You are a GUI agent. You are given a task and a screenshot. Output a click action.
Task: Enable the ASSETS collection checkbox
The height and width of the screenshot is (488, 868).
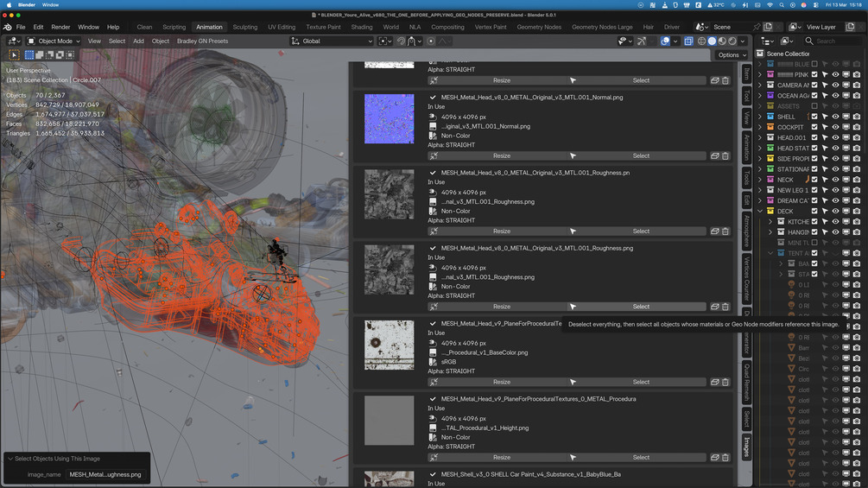pyautogui.click(x=814, y=106)
